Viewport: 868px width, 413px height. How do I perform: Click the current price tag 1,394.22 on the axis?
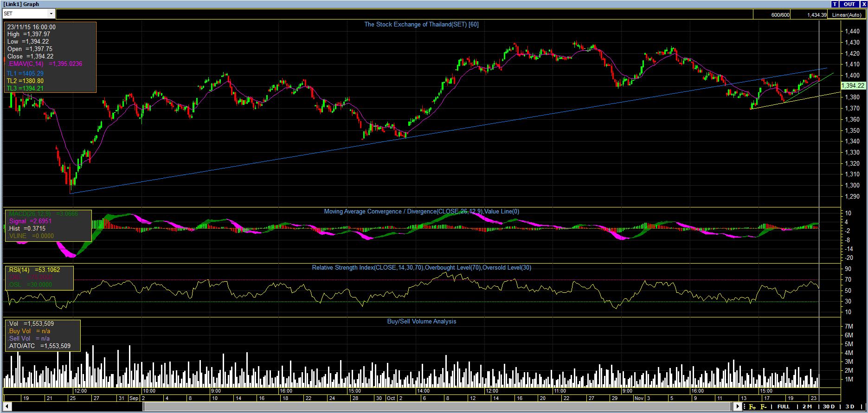(853, 86)
